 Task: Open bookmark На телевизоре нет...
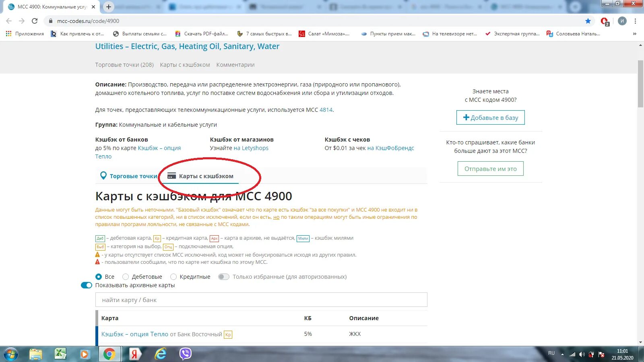click(450, 34)
